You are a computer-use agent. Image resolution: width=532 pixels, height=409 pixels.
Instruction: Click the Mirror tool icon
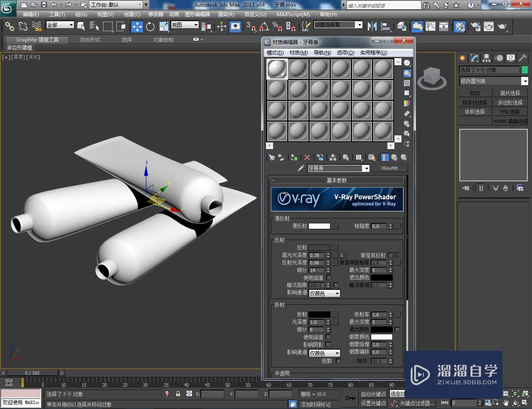click(372, 27)
